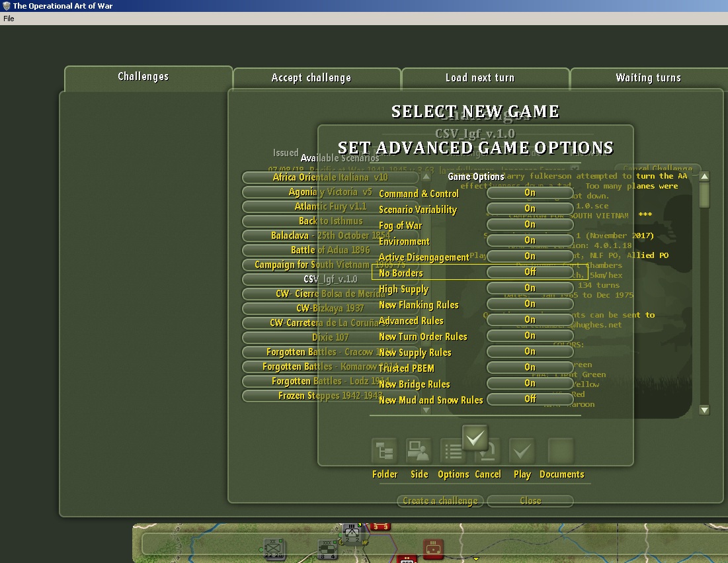Viewport: 728px width, 563px height.
Task: Select the Atlantic Fury v1.1 scenario
Action: pyautogui.click(x=330, y=206)
